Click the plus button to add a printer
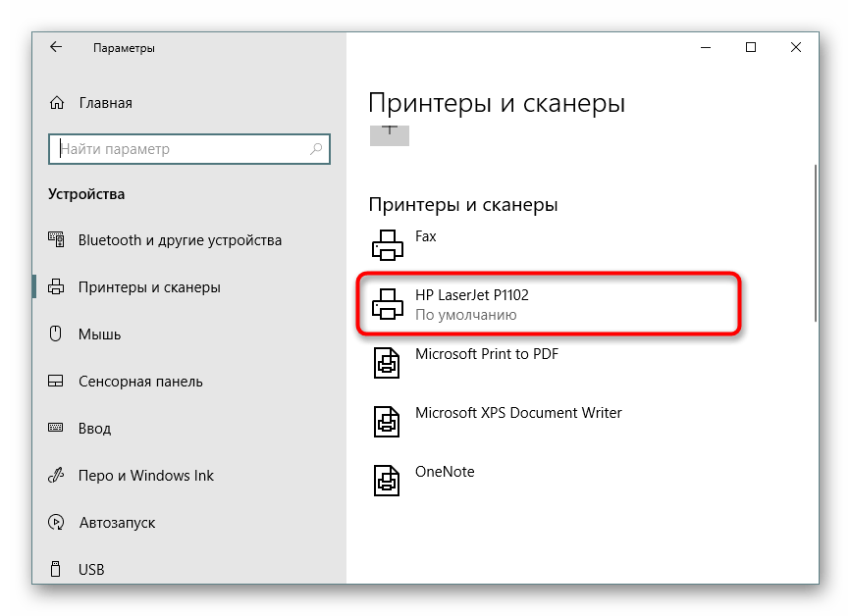The width and height of the screenshot is (851, 616). click(389, 132)
